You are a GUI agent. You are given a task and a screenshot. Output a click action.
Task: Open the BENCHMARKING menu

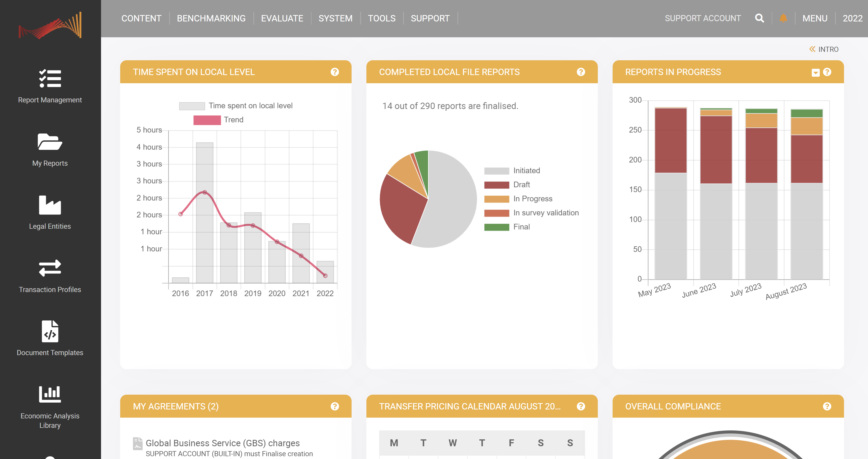click(x=211, y=18)
